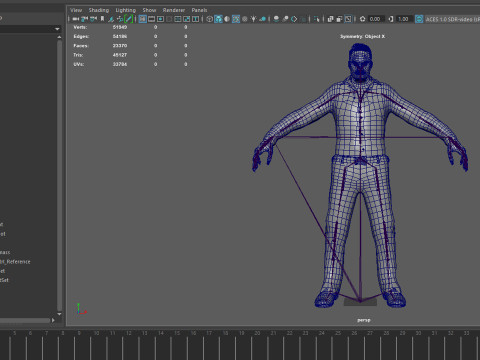Toggle the Resolution Gate display
480x360 pixels.
(160, 19)
